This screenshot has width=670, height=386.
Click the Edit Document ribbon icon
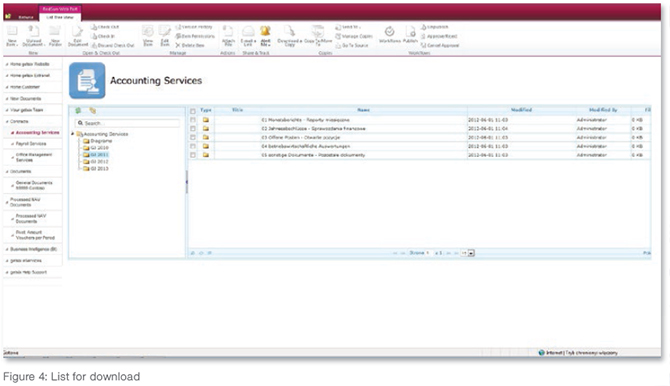pyautogui.click(x=78, y=31)
